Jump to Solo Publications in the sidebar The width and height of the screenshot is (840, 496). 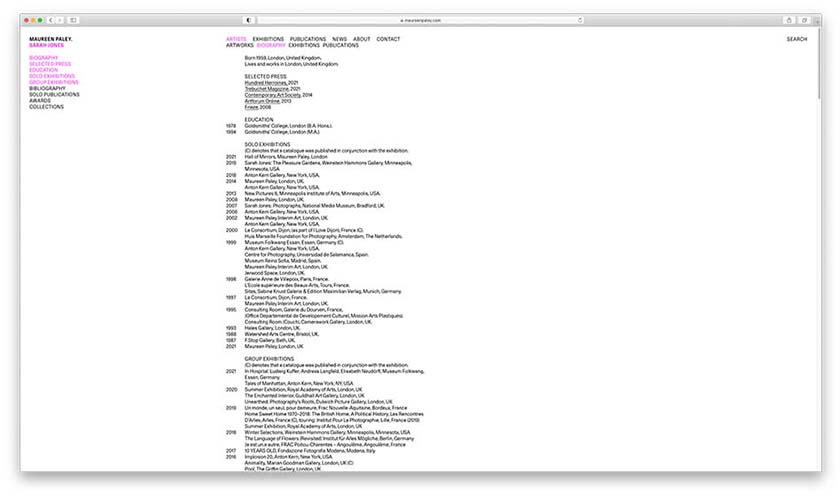[54, 94]
